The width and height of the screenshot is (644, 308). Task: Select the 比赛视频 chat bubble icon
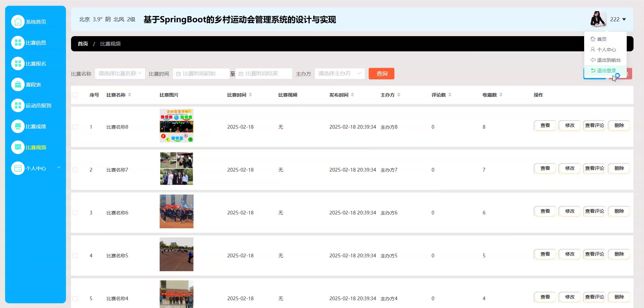point(18,147)
